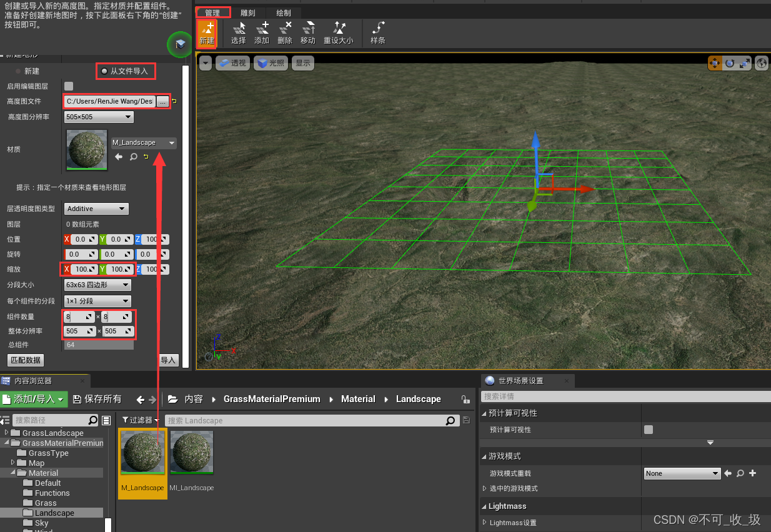Switch to the rotate gizmo mode
This screenshot has width=771, height=532.
[730, 63]
